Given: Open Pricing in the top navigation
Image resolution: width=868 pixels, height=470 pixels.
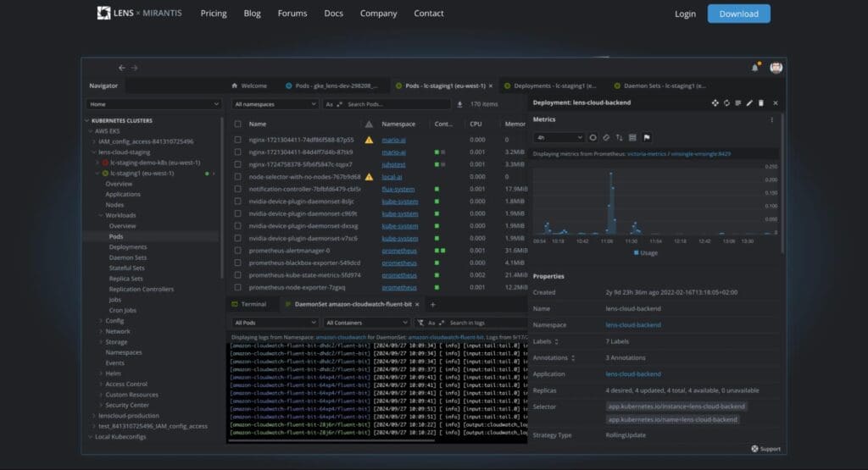Looking at the screenshot, I should coord(213,14).
